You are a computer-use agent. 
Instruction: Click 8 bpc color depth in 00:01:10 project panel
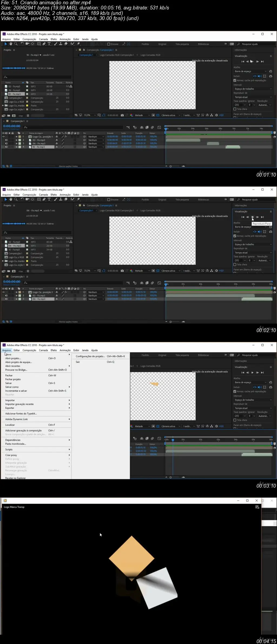[21, 116]
